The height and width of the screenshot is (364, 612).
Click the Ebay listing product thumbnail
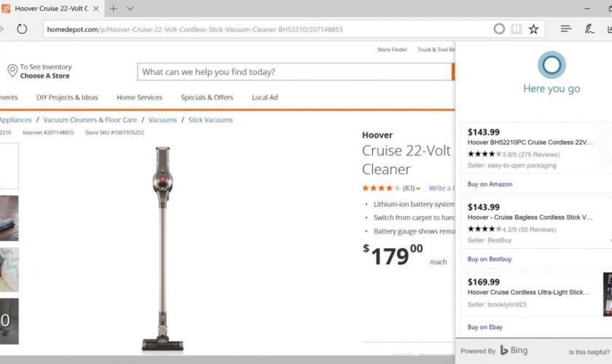[x=607, y=294]
